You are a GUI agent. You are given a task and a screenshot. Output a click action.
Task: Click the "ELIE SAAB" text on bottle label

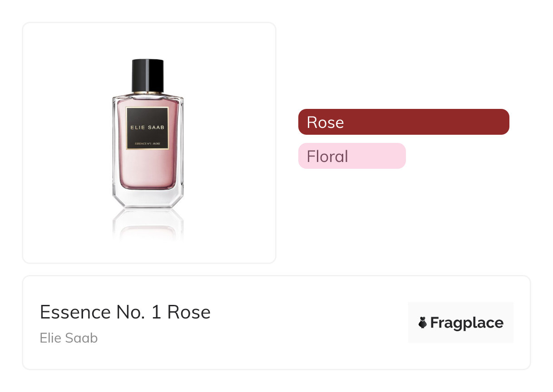(148, 127)
